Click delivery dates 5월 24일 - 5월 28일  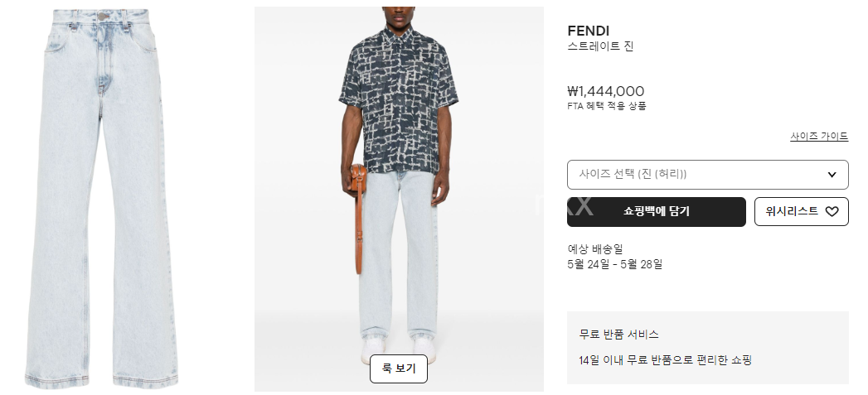pos(614,264)
